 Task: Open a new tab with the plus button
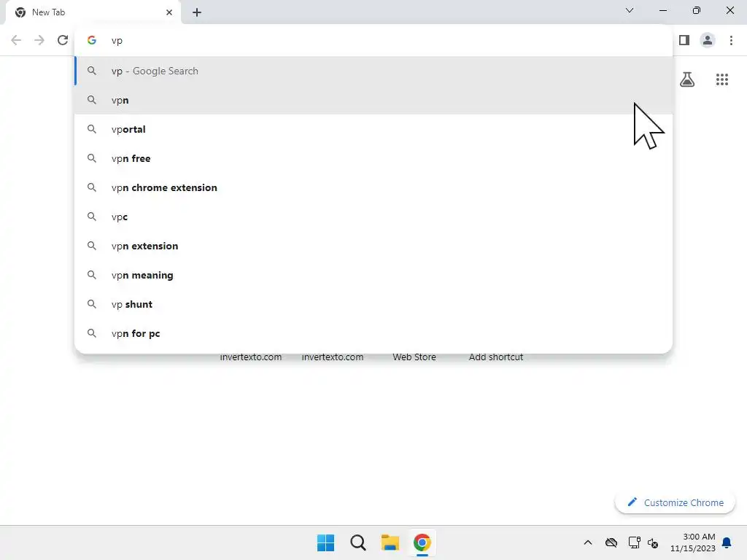coord(197,12)
